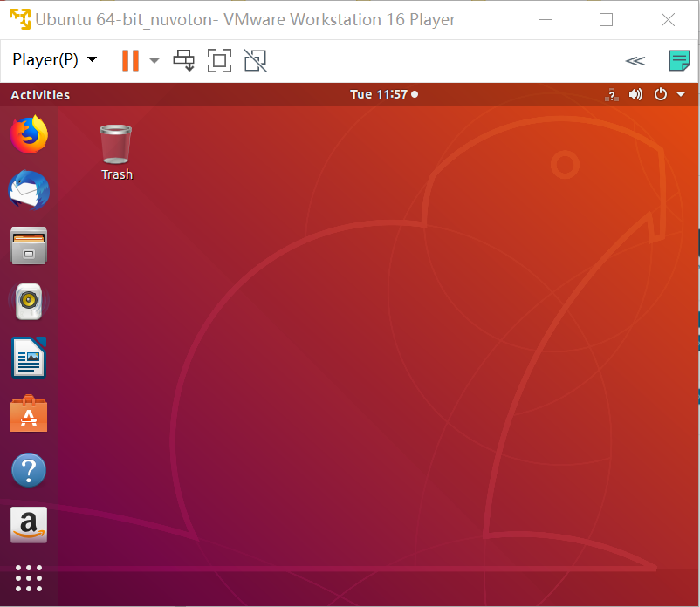Maximize the VMware Player window
700x607 pixels.
pyautogui.click(x=606, y=20)
